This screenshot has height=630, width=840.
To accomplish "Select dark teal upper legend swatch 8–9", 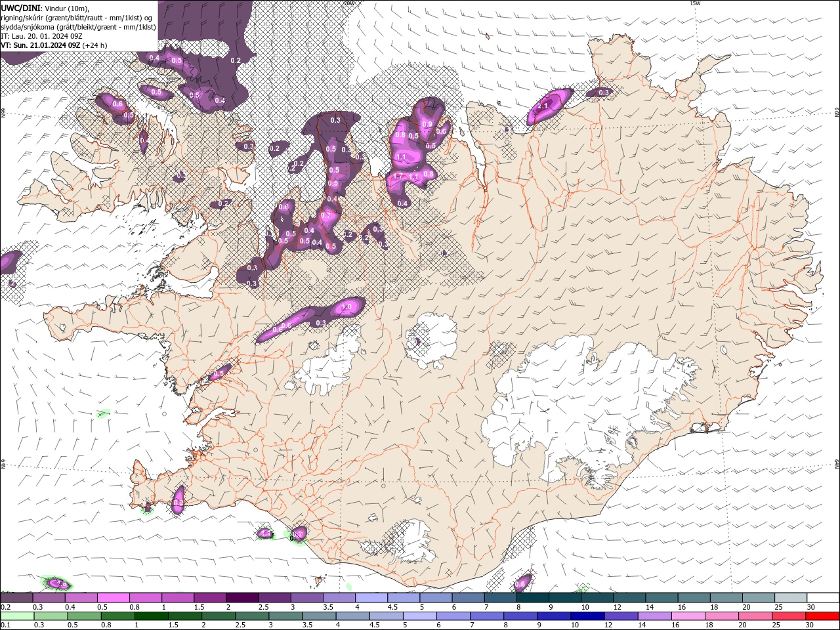I will (532, 598).
